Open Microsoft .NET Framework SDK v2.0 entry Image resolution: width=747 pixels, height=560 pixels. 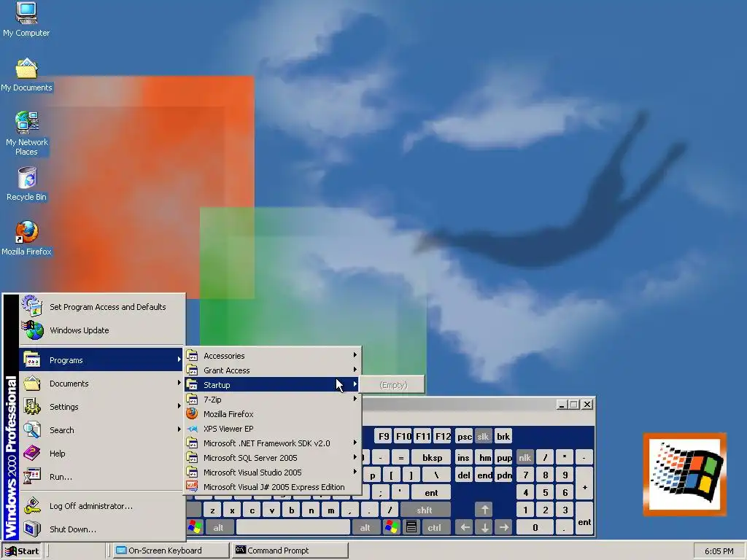click(x=273, y=443)
